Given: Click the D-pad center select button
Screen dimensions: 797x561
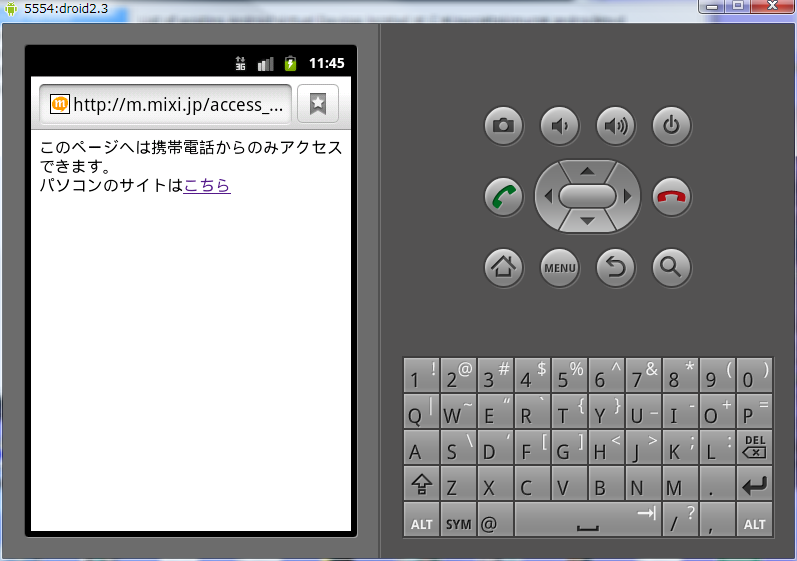Looking at the screenshot, I should pyautogui.click(x=587, y=196).
